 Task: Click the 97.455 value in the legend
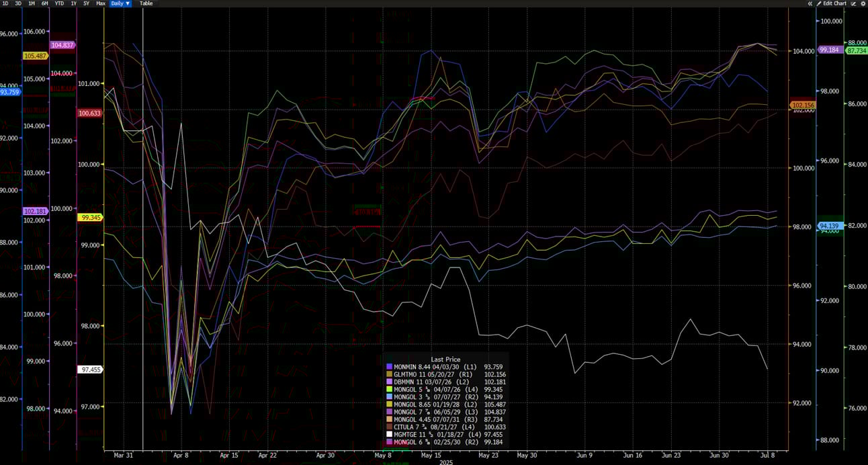click(493, 435)
